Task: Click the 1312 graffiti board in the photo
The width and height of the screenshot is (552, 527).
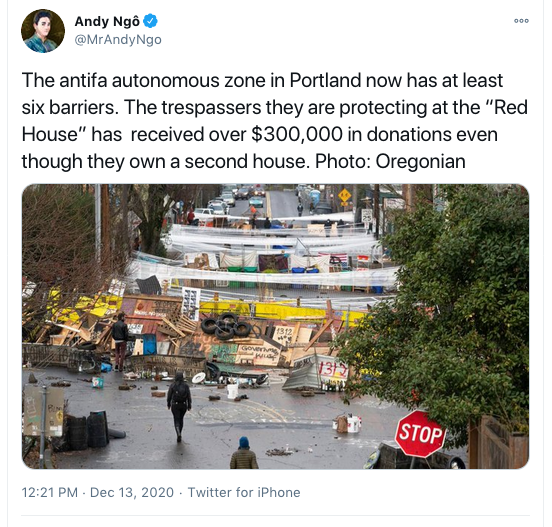Action: tap(284, 335)
